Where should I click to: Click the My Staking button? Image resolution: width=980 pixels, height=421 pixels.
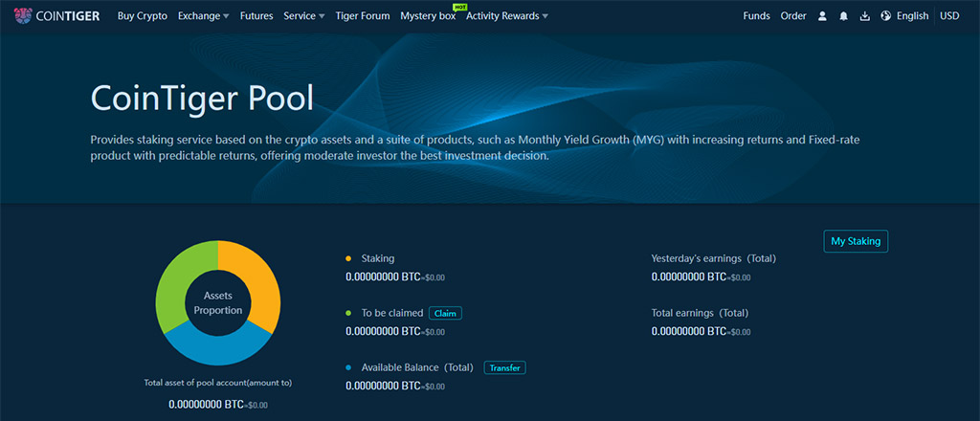point(856,241)
